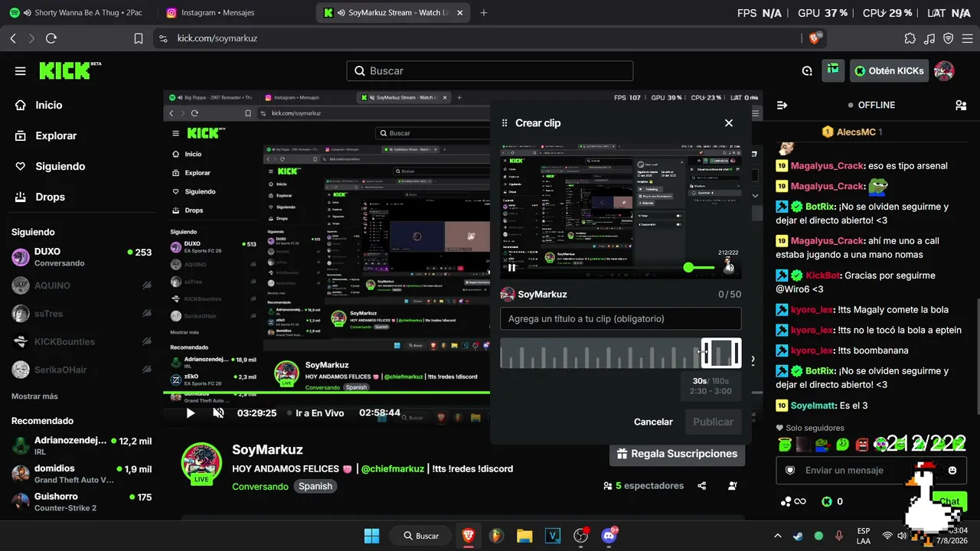Screen dimensions: 980x551
Task: Reload the page in Brave
Action: tap(51, 38)
